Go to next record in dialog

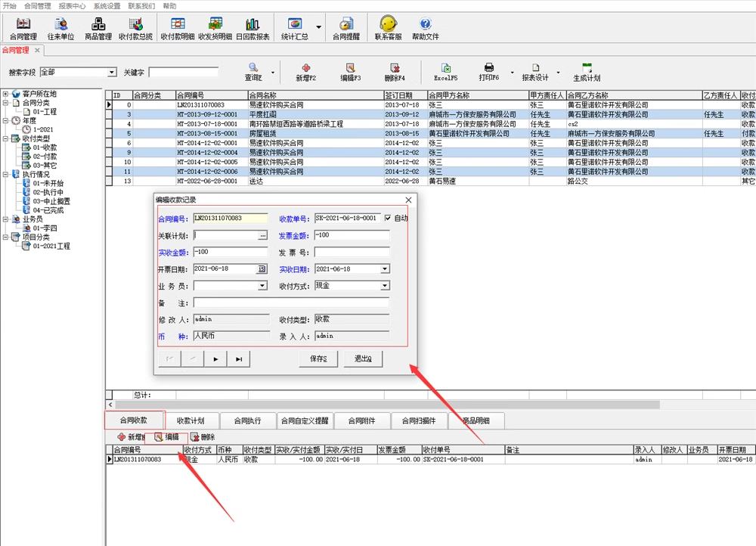coord(215,359)
